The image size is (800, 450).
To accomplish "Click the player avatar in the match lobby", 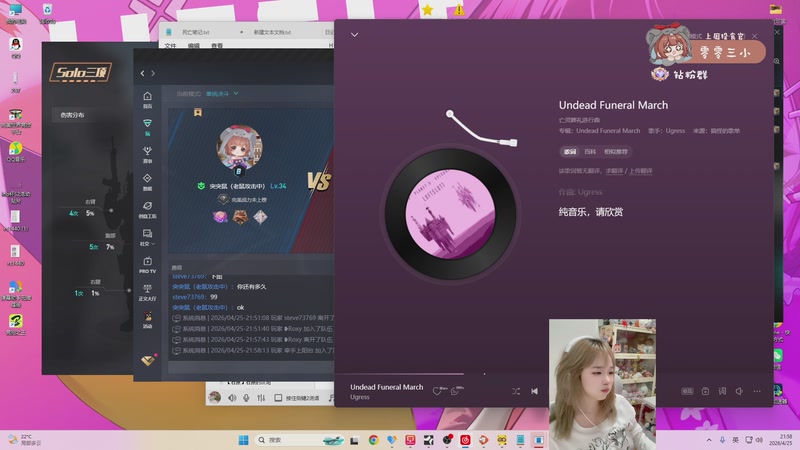I will [x=239, y=147].
